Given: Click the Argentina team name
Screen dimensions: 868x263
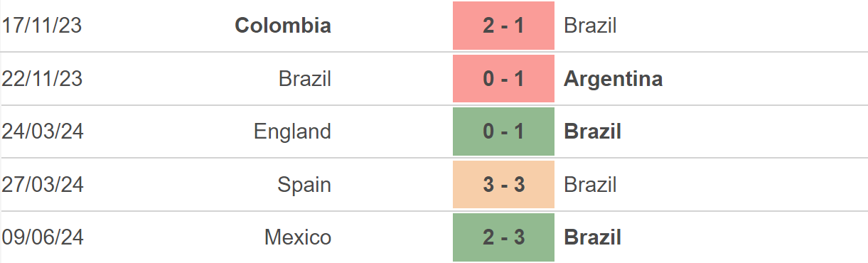Looking at the screenshot, I should click(614, 78).
